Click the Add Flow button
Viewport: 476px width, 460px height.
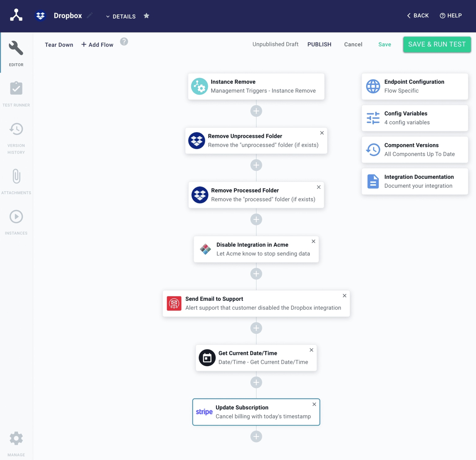[97, 45]
